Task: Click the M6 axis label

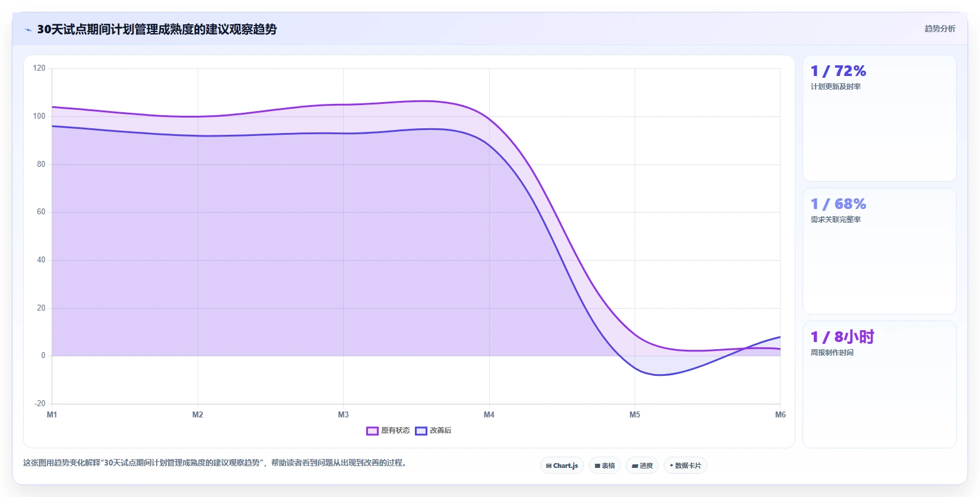Action: tap(780, 414)
